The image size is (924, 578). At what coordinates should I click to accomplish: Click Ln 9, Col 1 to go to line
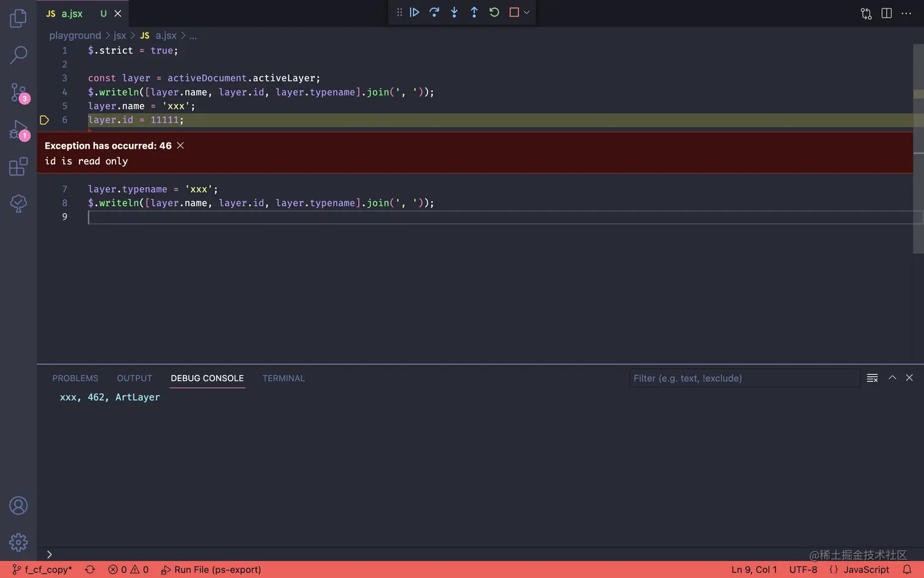tap(754, 569)
